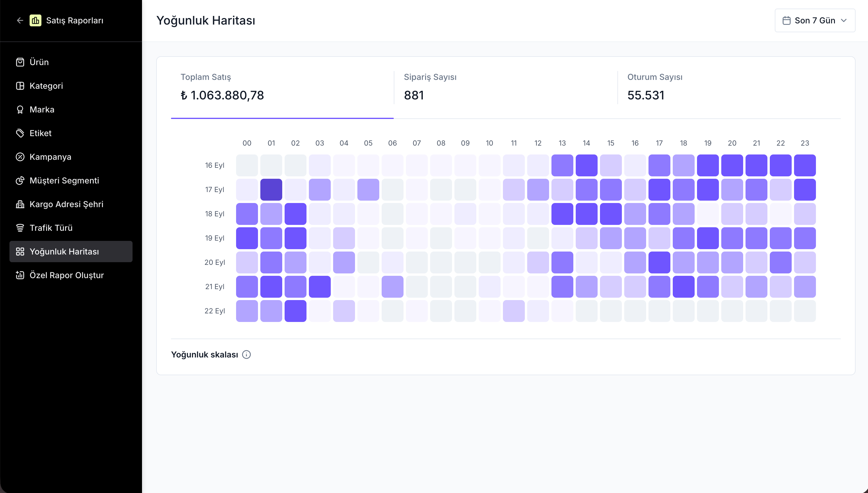
Task: Click the Yoğunluk Haritası grid icon
Action: [20, 252]
